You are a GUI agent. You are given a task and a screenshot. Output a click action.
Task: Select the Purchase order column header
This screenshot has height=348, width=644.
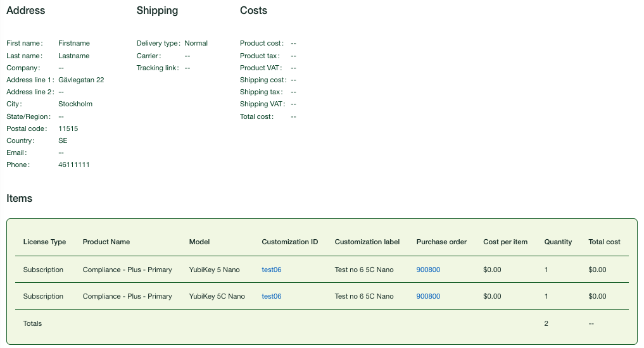click(x=441, y=242)
